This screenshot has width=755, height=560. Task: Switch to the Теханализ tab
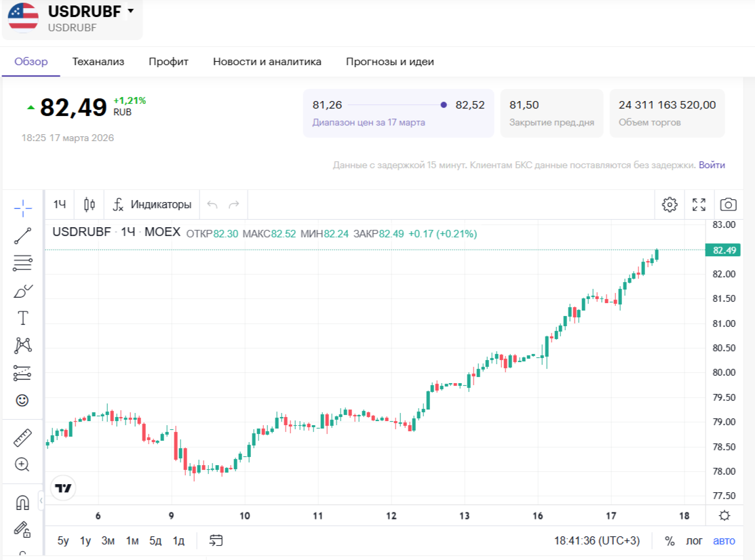click(98, 62)
